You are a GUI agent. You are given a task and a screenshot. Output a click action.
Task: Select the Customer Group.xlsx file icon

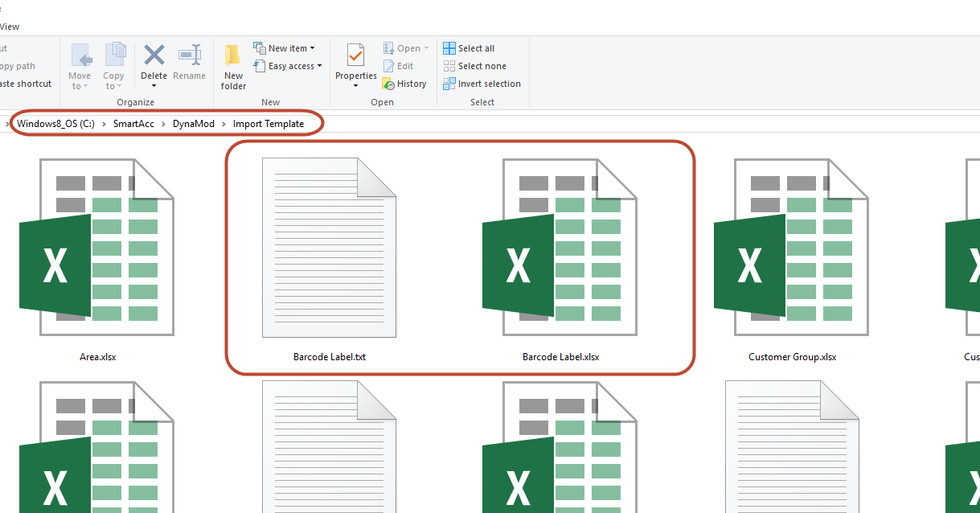(x=792, y=247)
